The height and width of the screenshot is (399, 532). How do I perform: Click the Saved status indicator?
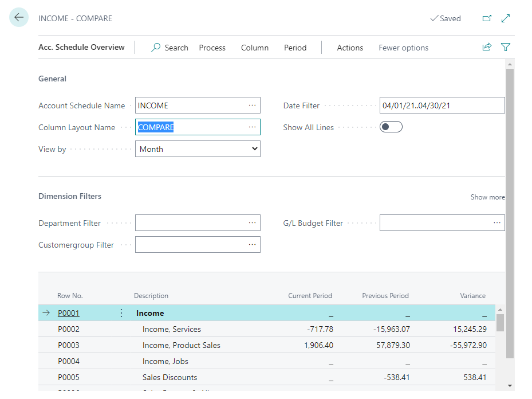click(x=446, y=18)
